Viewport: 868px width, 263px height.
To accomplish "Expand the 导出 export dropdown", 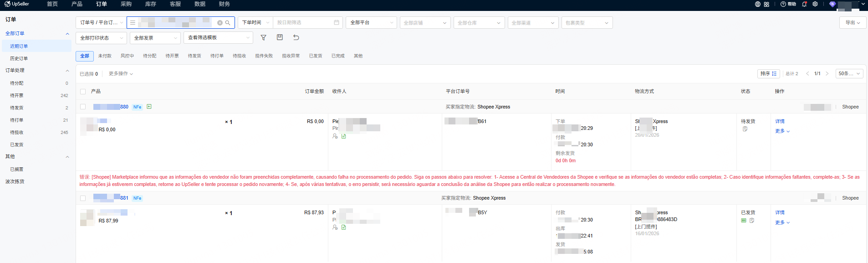I will point(853,23).
